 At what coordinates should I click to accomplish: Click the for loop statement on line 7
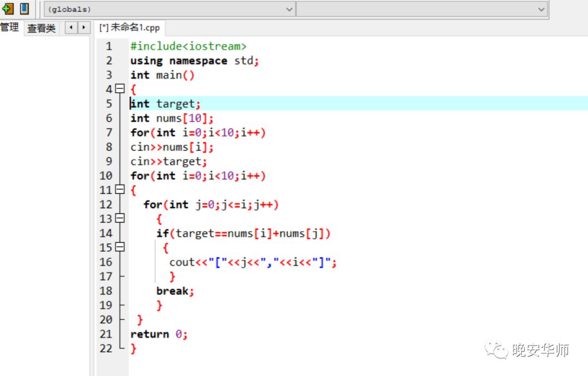[198, 132]
